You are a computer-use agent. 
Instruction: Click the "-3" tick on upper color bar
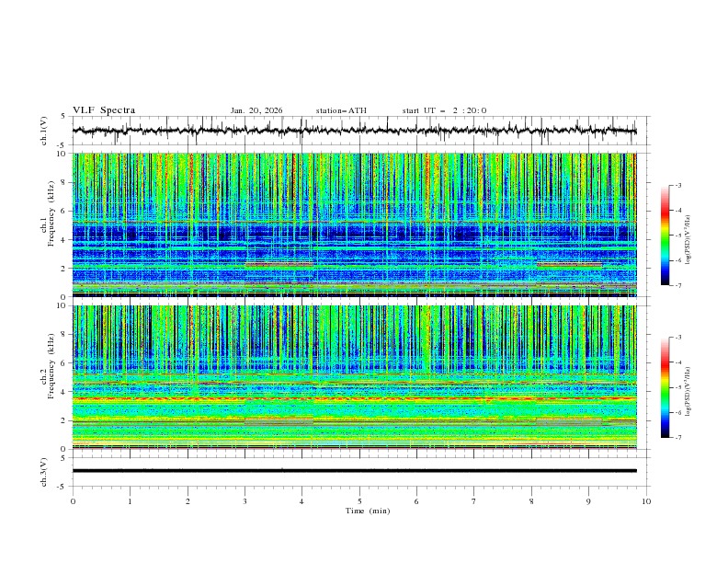[678, 186]
